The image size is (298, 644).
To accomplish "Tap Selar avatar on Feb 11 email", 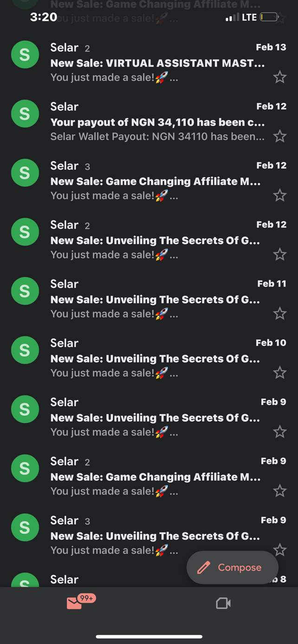I will 25,292.
